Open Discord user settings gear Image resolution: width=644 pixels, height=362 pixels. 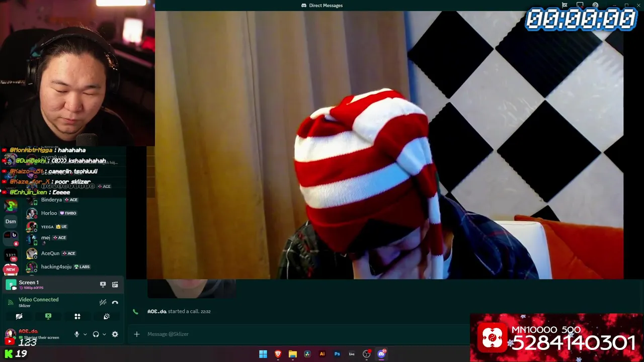click(x=115, y=334)
